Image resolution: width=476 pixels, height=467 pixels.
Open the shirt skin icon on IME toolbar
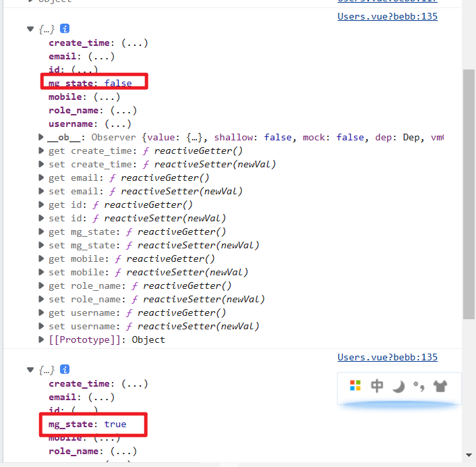point(440,386)
